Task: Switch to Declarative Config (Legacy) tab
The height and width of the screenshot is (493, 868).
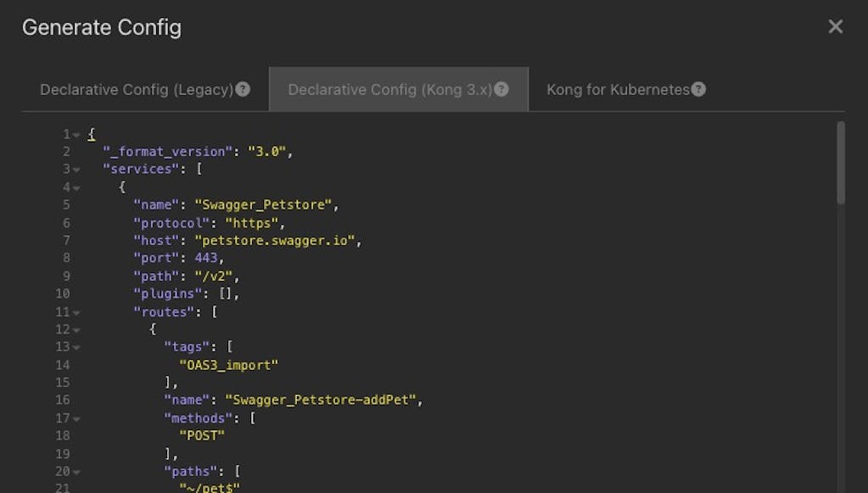Action: click(x=137, y=89)
